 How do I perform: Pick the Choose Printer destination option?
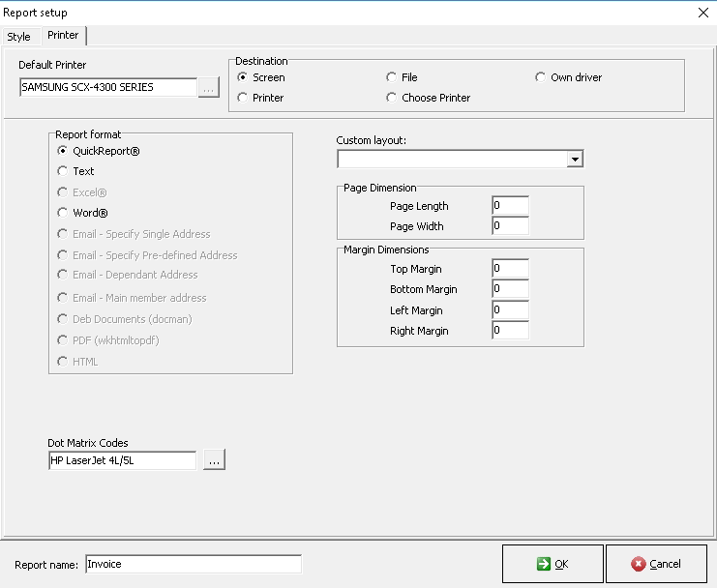click(x=392, y=98)
